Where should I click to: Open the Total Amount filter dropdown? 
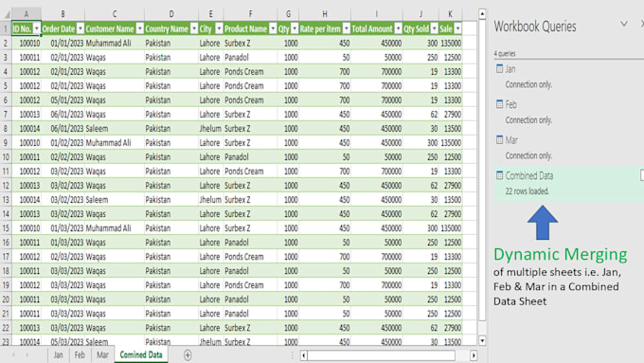click(x=398, y=28)
